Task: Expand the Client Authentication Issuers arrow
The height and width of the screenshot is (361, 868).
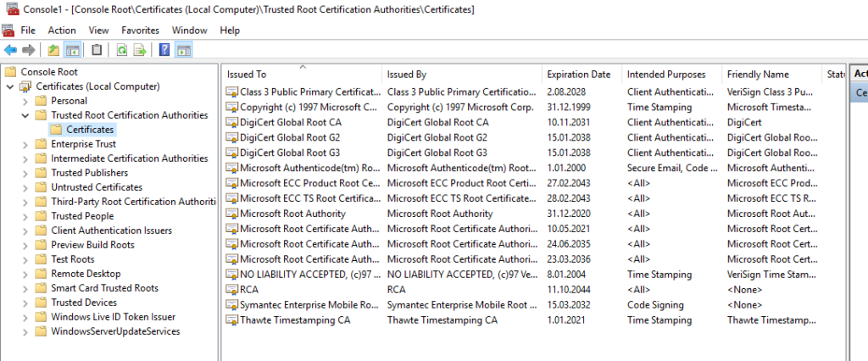Action: [25, 230]
